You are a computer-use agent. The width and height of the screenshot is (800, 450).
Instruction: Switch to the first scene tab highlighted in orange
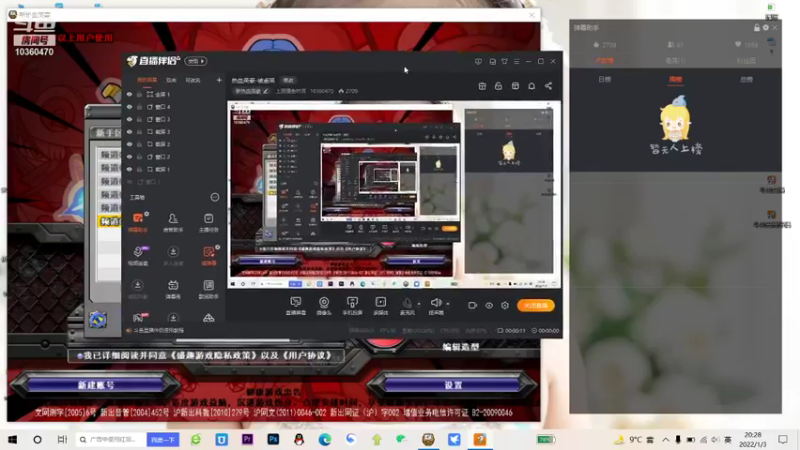[x=147, y=80]
